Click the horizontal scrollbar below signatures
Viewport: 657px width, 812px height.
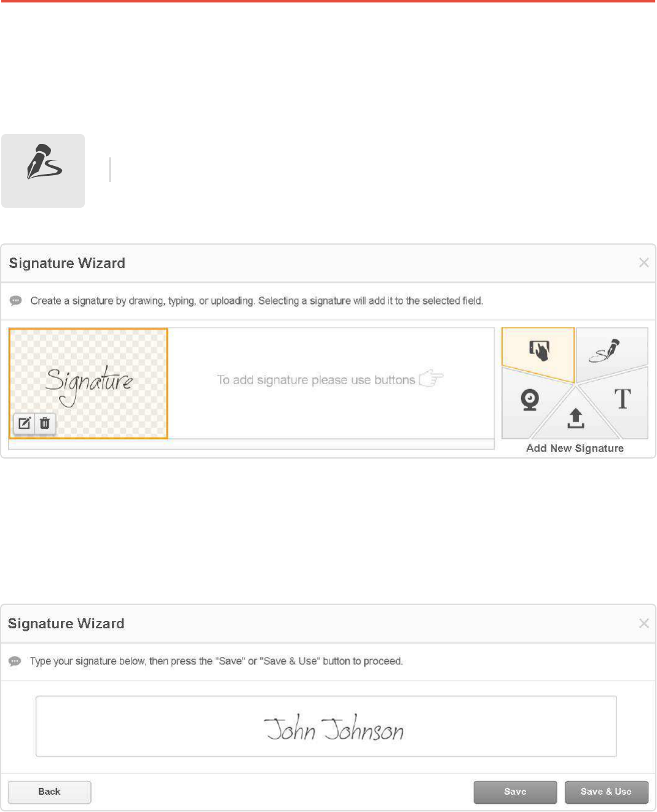251,444
